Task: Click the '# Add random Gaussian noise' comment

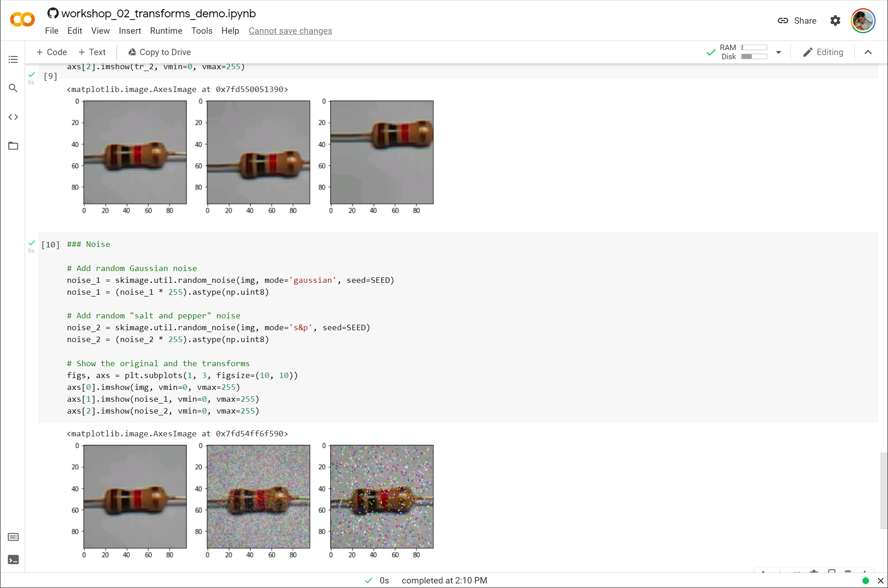Action: [x=132, y=268]
